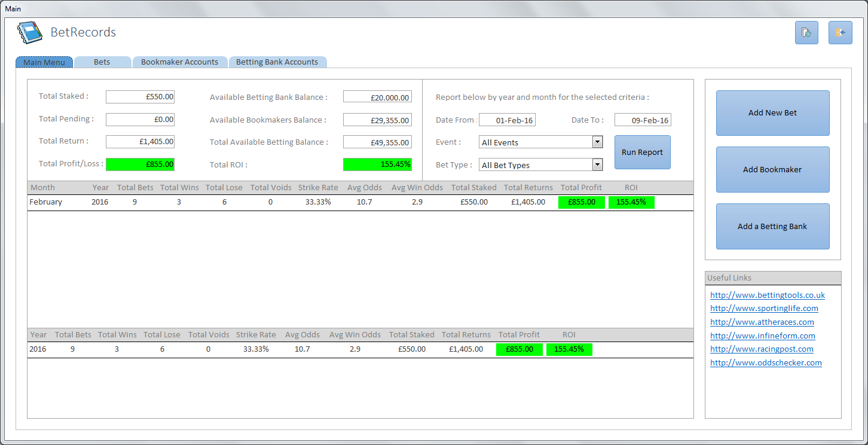Select the Main Menu tab

44,62
